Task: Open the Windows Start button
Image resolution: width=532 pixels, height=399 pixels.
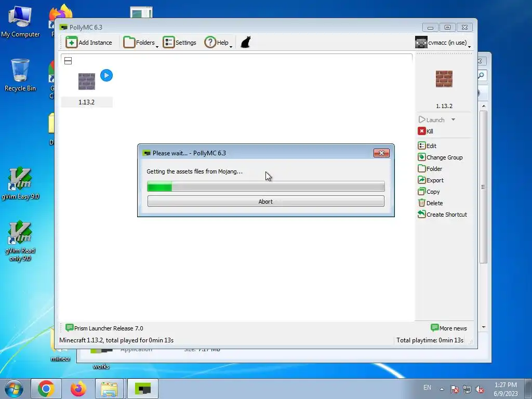Action: coord(14,389)
